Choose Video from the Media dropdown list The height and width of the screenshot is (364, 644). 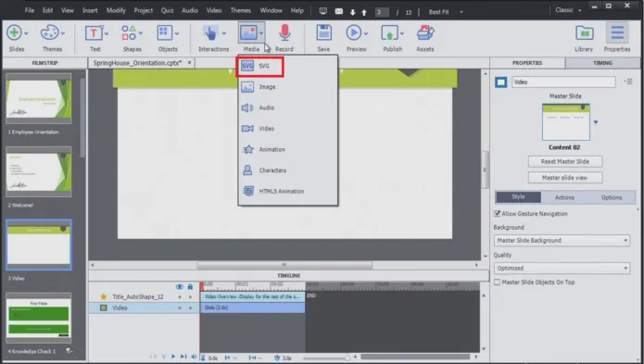click(287, 129)
